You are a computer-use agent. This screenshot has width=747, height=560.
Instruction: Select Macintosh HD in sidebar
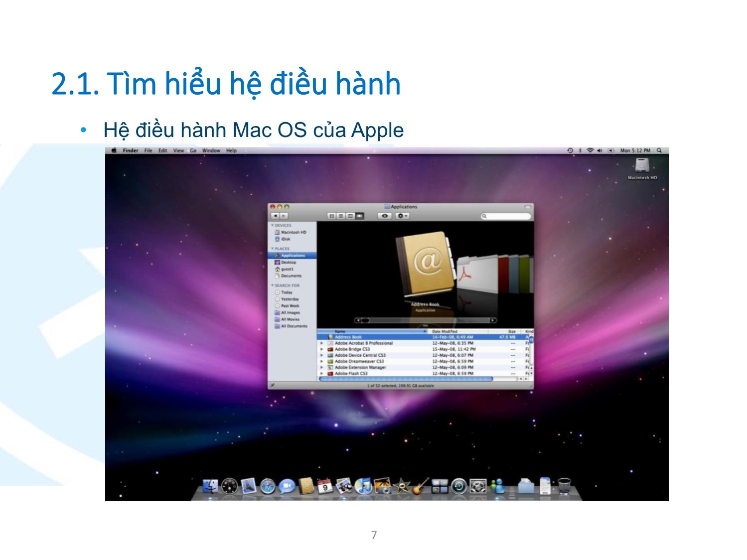coord(292,232)
